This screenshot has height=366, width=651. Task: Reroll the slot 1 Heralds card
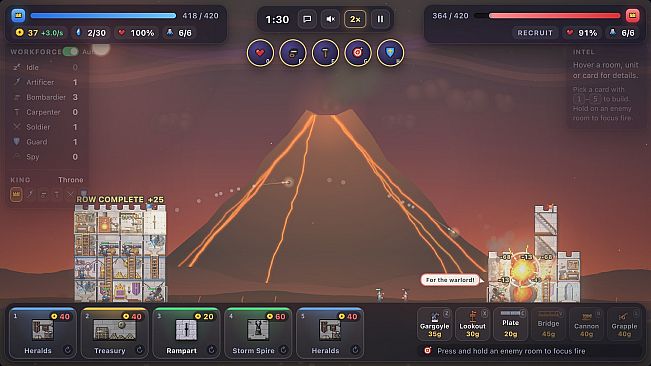coord(68,350)
